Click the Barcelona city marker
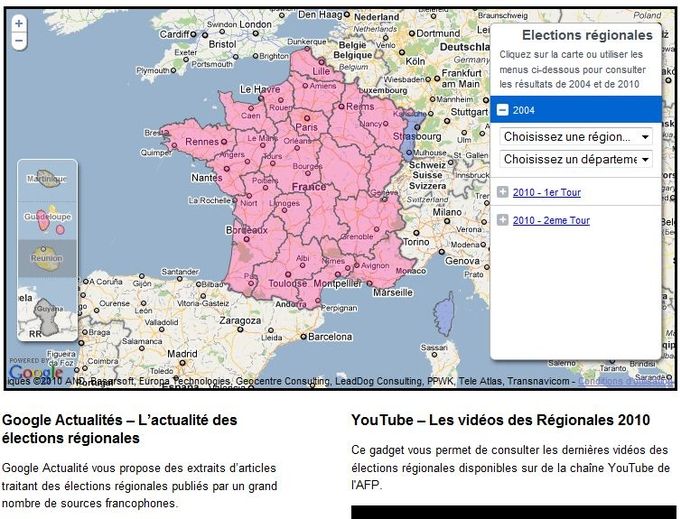 coord(304,336)
